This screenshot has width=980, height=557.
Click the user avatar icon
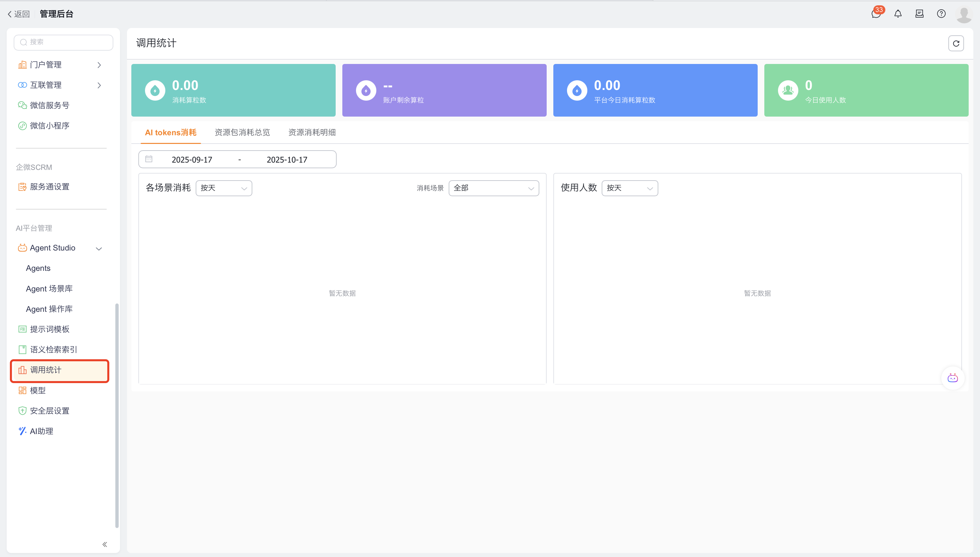(x=964, y=15)
